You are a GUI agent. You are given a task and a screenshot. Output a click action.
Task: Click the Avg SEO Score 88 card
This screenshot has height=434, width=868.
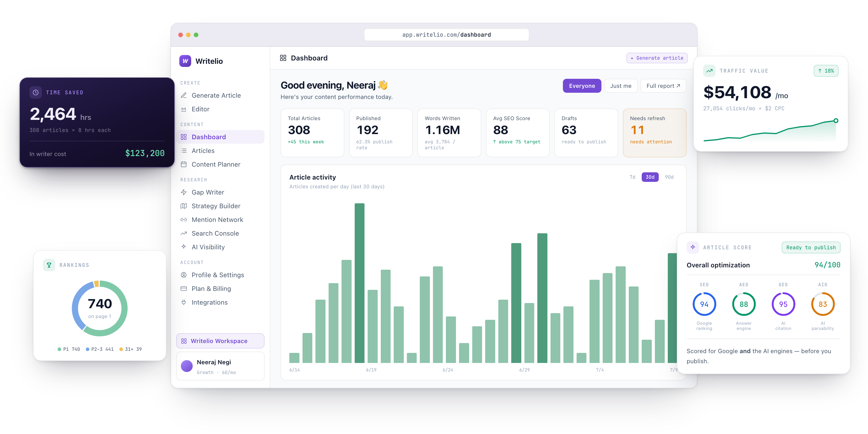[x=518, y=133]
